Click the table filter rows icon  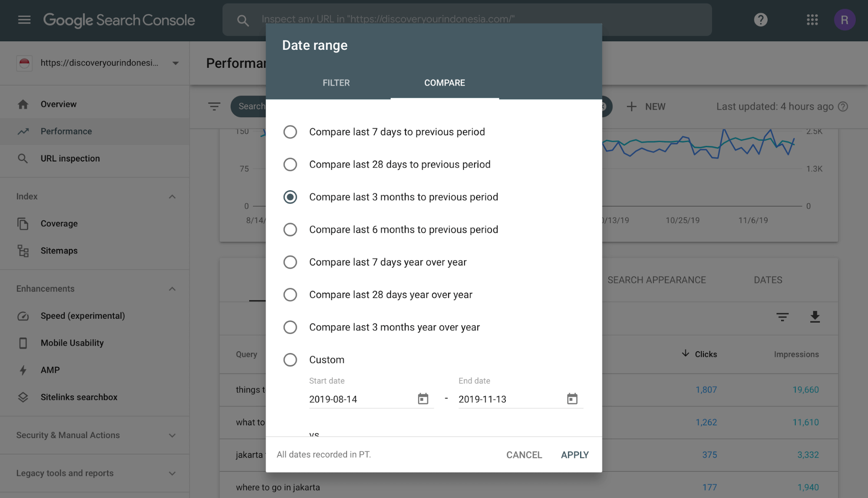[x=782, y=317]
